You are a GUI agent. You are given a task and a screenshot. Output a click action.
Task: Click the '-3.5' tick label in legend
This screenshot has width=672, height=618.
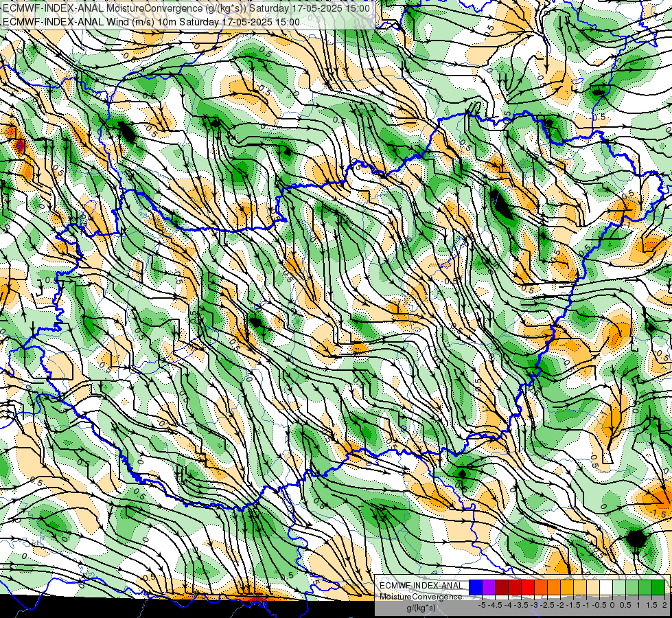click(521, 605)
